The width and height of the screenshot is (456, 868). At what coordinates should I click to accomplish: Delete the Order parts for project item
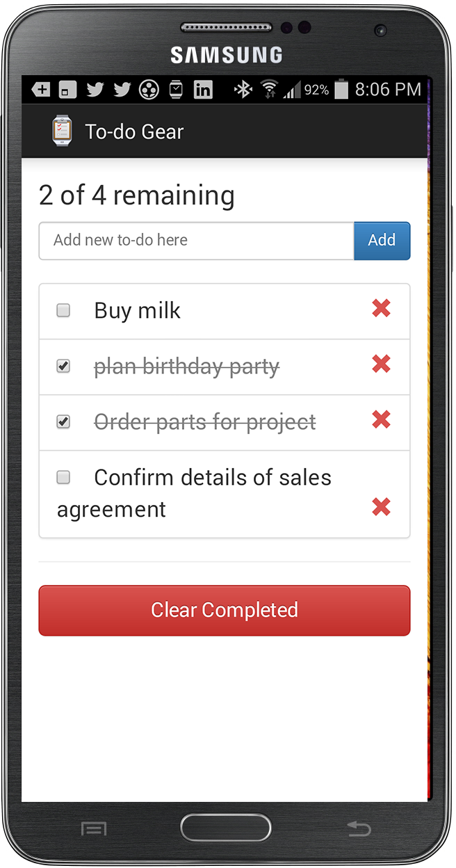click(381, 419)
